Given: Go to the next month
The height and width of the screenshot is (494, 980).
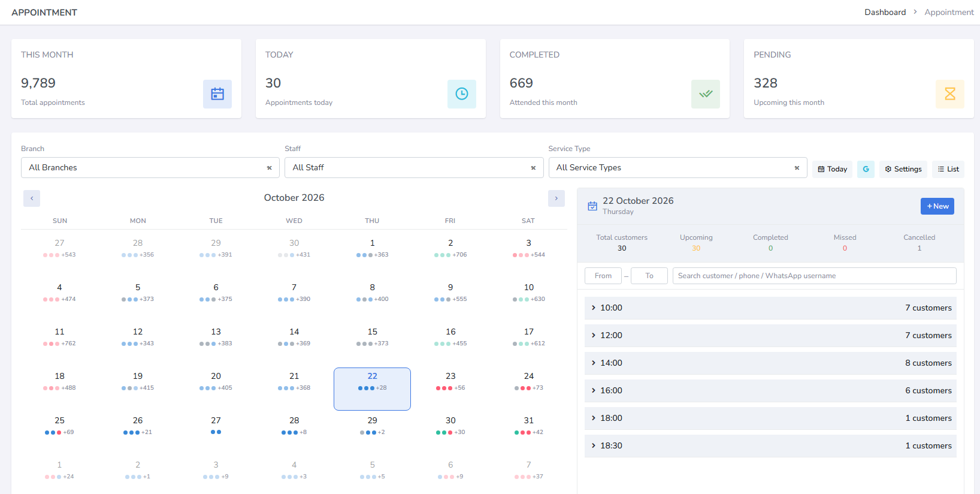Looking at the screenshot, I should (556, 198).
